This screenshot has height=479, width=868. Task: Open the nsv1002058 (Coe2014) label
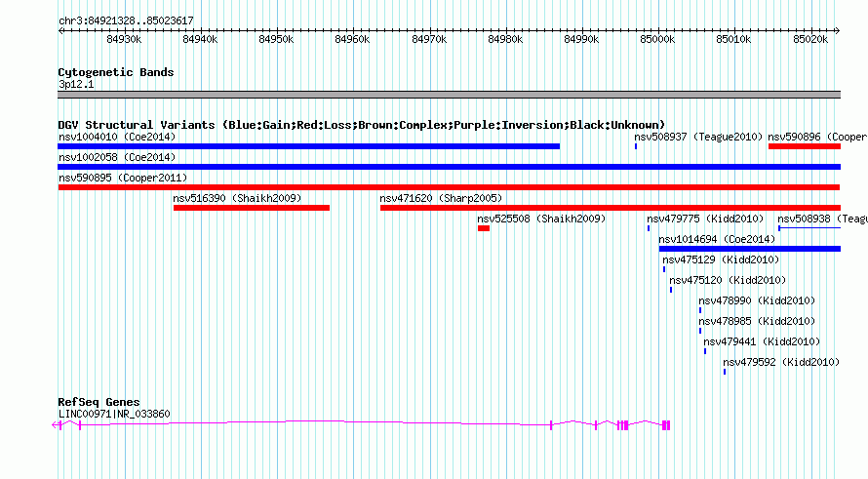pos(117,157)
